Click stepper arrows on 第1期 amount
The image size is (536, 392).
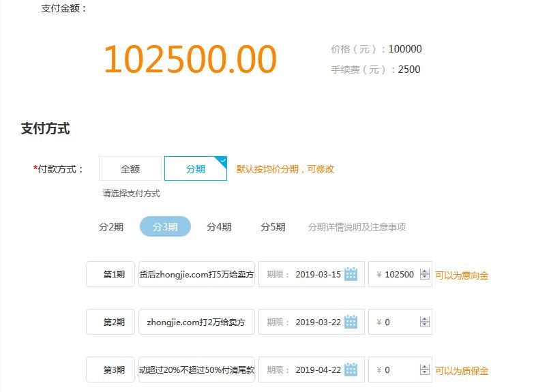tap(425, 274)
